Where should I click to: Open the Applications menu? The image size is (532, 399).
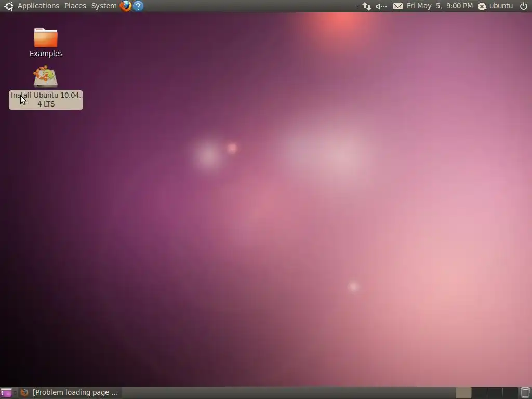(38, 6)
